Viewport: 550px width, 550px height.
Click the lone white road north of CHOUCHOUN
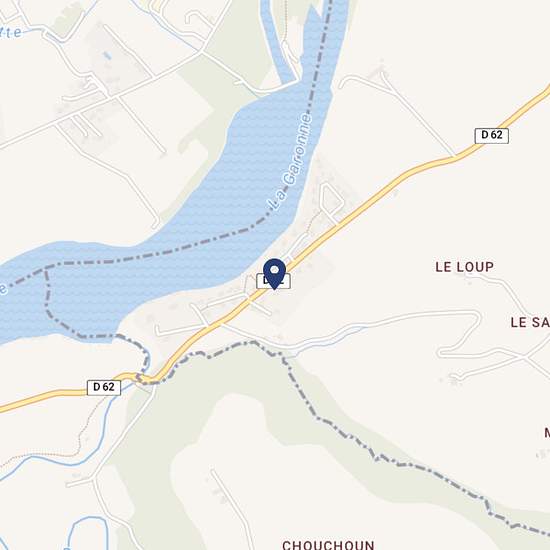click(232, 505)
